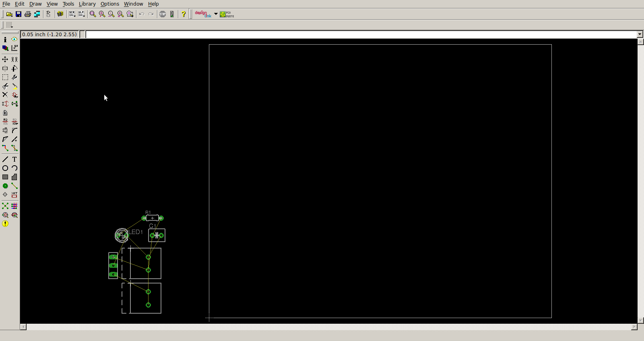
Task: Choose the Via placement tool
Action: [x=5, y=186]
